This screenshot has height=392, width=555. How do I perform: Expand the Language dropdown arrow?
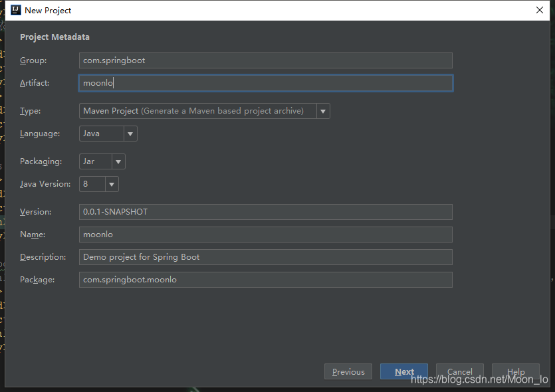tap(130, 134)
